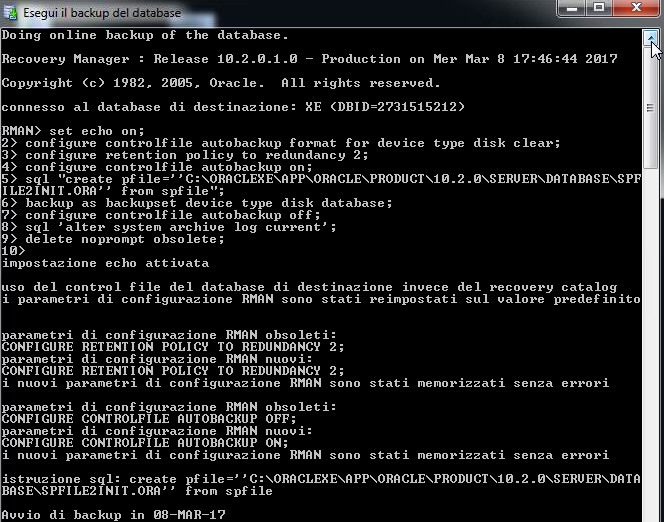
Task: Click the 'Recovery Manager : Release 10.2.0.1.0' line
Action: 310,59
